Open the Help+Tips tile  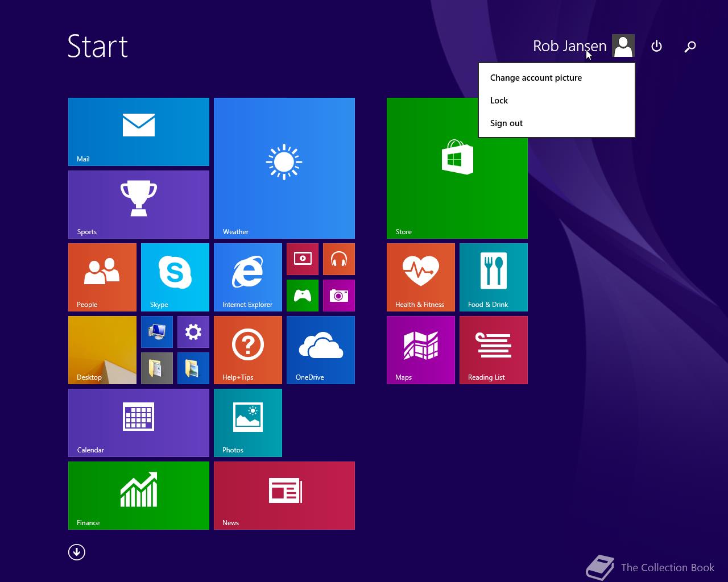coord(248,350)
